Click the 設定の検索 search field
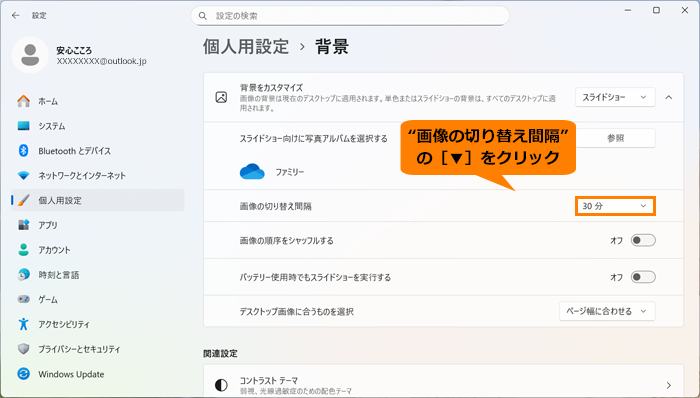Screen dimensions: 700x398 click(x=350, y=16)
